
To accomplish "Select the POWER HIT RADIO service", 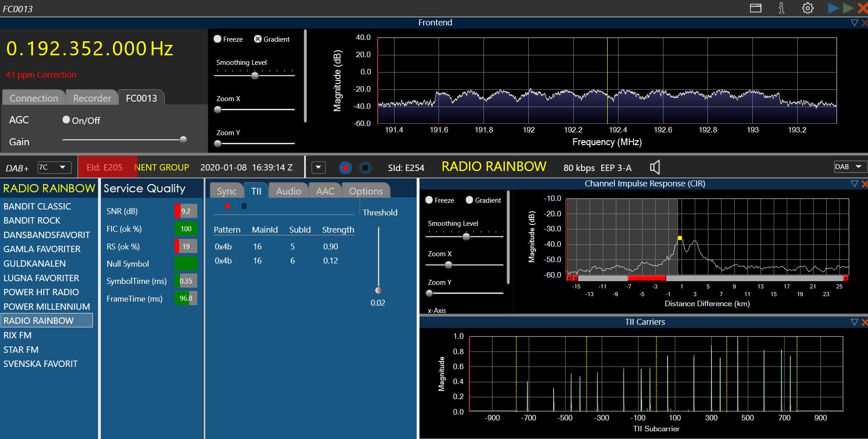I will (41, 292).
